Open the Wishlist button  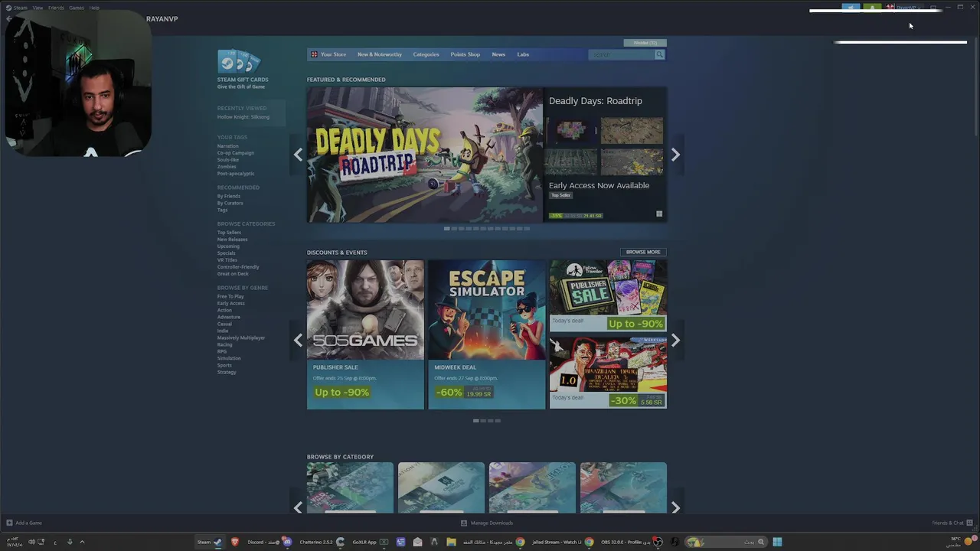pos(645,43)
